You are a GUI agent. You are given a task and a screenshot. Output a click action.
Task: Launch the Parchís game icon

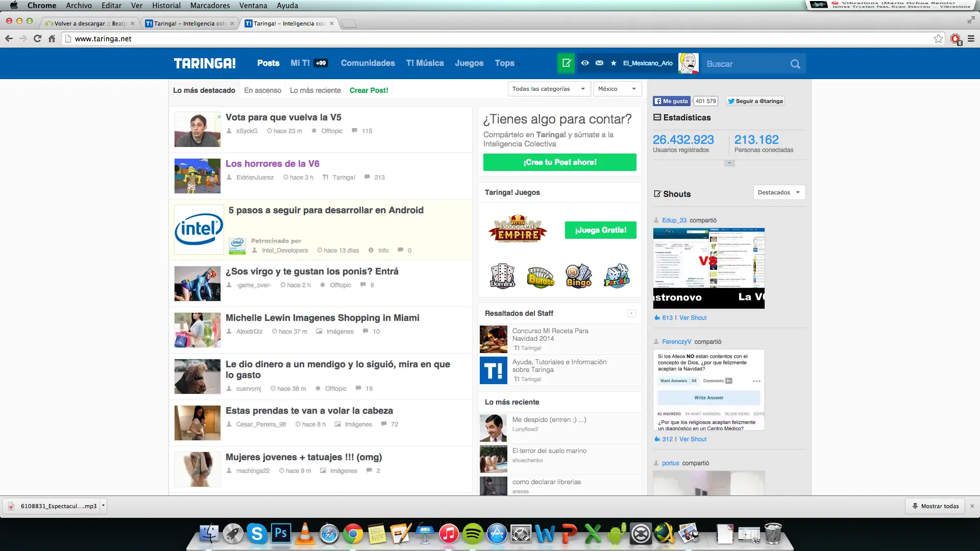coord(617,276)
